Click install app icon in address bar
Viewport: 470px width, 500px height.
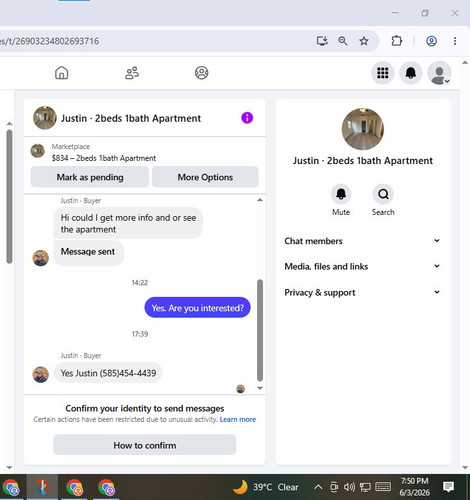pyautogui.click(x=322, y=41)
